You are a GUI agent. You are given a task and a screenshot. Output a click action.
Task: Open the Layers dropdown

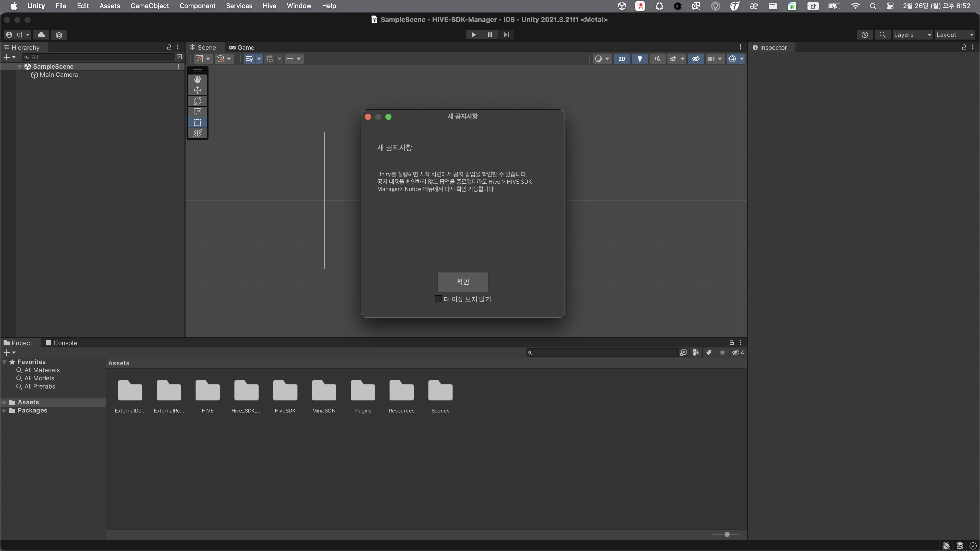click(912, 35)
